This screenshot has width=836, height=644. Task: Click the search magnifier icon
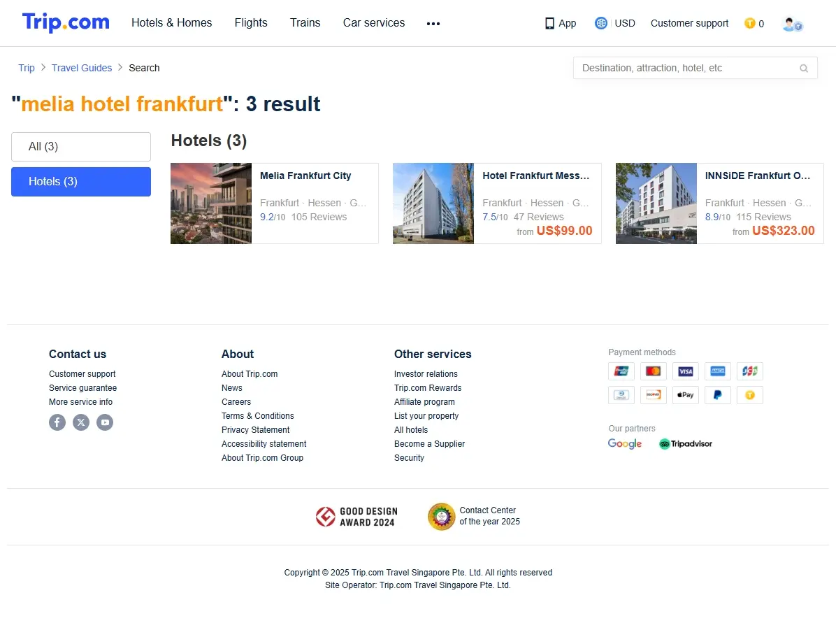pos(803,69)
